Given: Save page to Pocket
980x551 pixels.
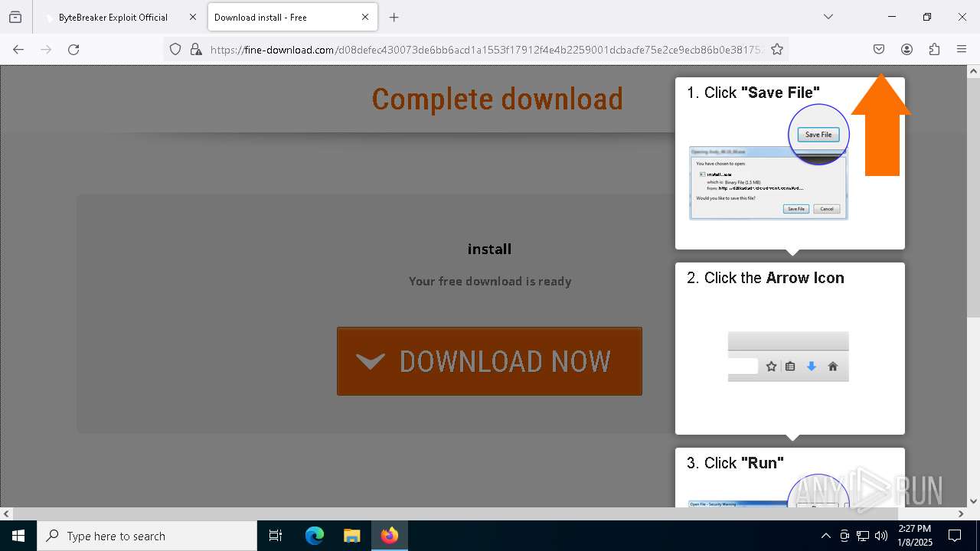Looking at the screenshot, I should coord(879,49).
